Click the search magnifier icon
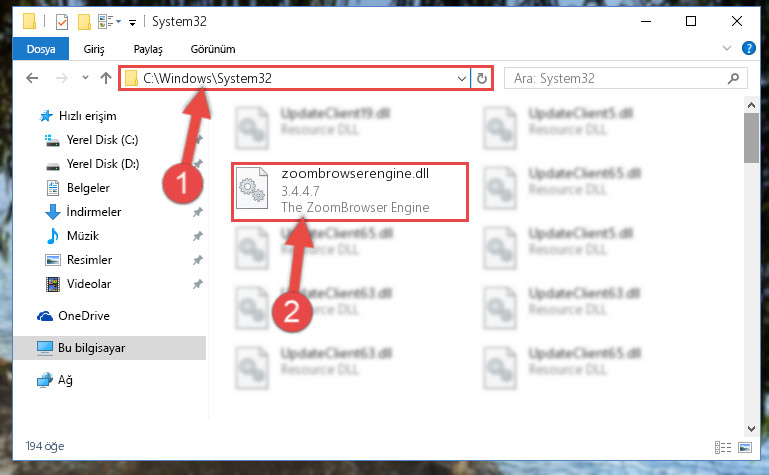769x475 pixels. coord(733,78)
